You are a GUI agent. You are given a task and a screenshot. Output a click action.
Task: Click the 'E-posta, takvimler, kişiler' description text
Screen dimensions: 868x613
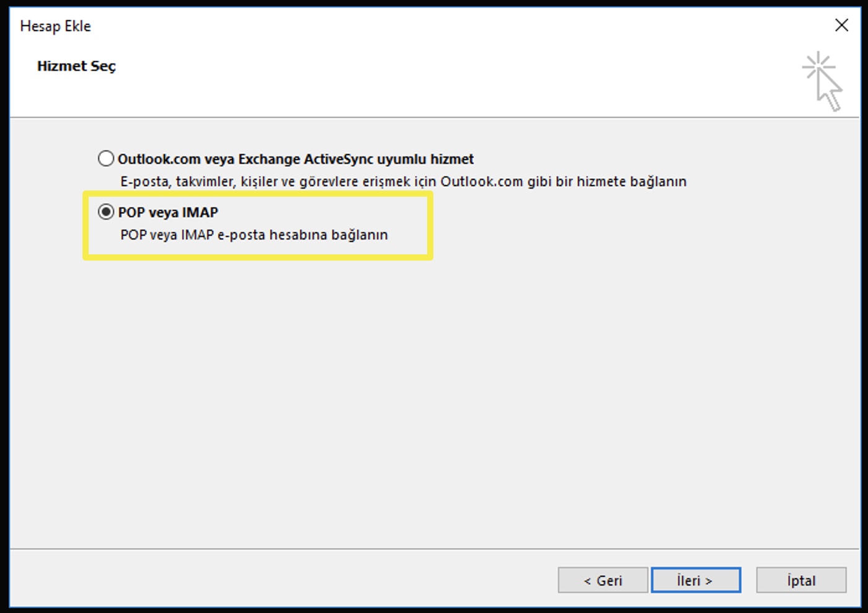[x=403, y=182]
